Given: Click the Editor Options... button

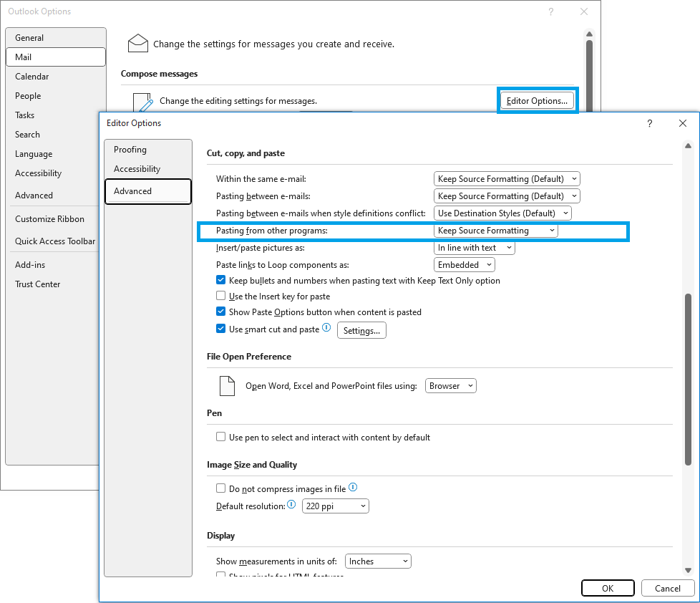Looking at the screenshot, I should (x=537, y=101).
